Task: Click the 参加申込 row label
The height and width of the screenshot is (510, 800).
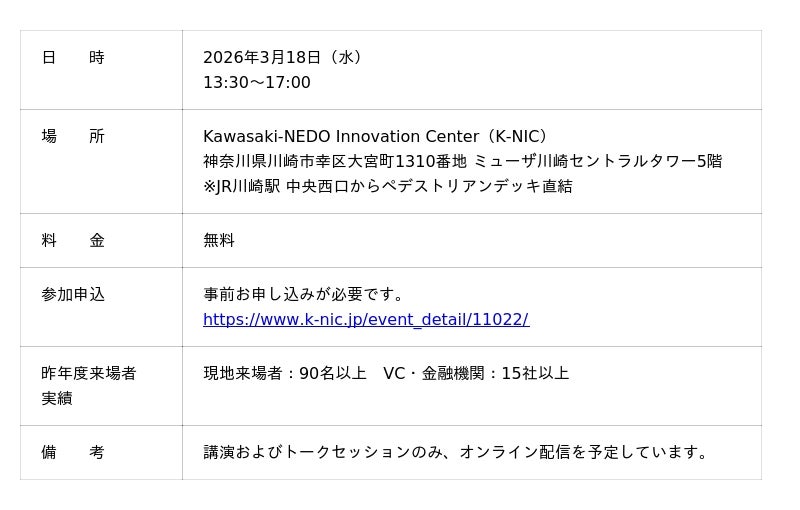Action: [73, 295]
